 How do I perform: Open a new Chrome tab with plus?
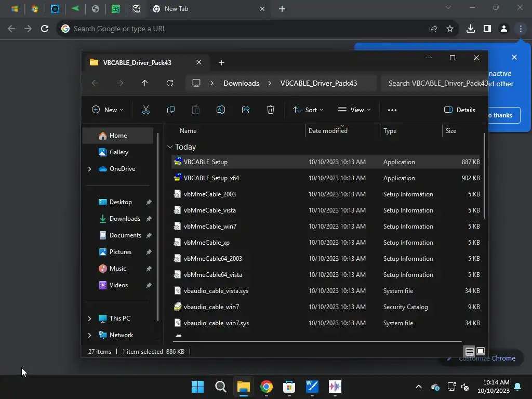[x=282, y=9]
